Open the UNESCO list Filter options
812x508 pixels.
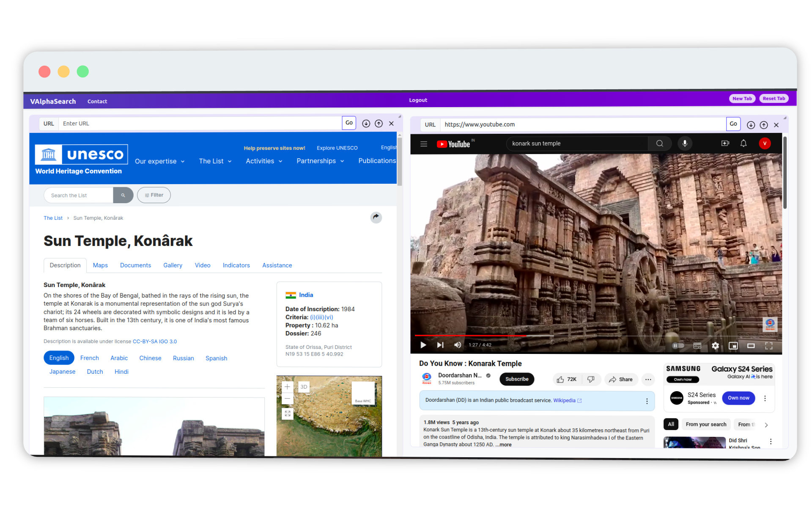pos(154,195)
